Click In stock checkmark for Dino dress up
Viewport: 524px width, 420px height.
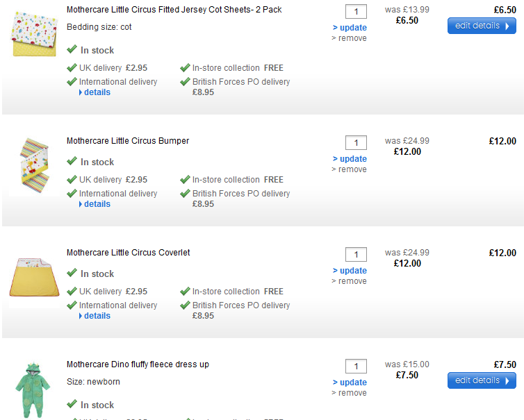(x=72, y=404)
